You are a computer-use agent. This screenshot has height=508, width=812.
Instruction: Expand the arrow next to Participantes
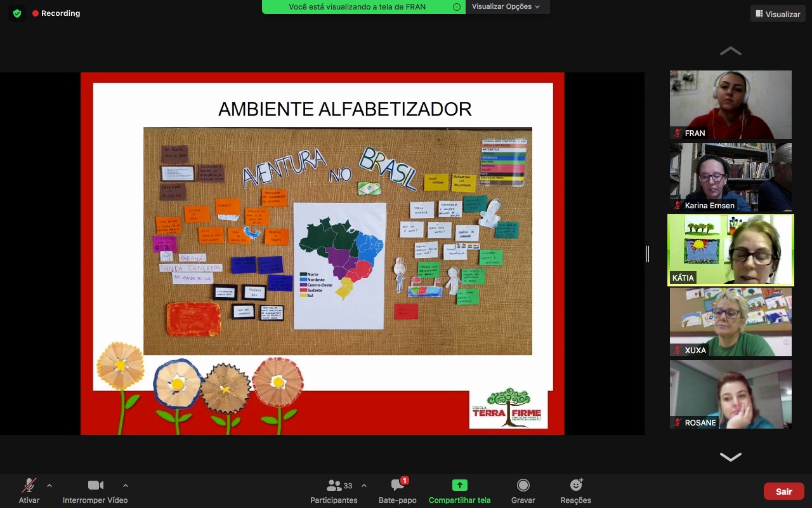click(x=364, y=486)
